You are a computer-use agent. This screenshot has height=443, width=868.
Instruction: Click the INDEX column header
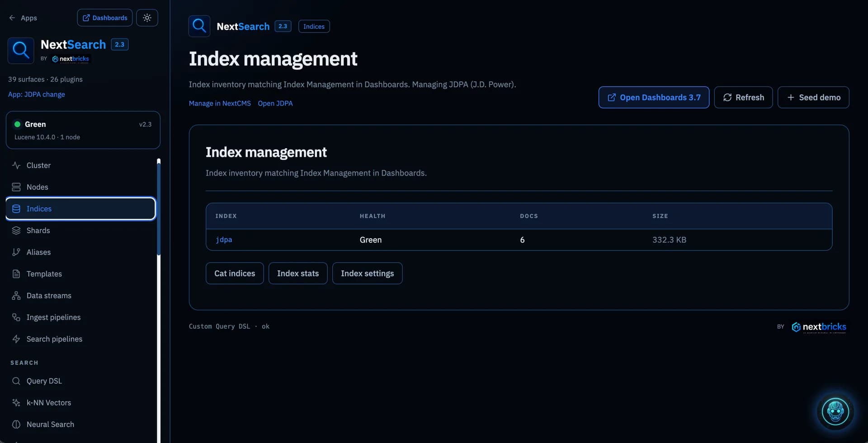tap(226, 216)
